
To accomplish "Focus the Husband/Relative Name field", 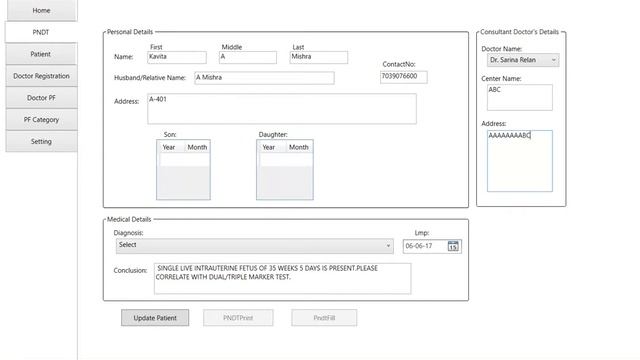I will pos(264,78).
